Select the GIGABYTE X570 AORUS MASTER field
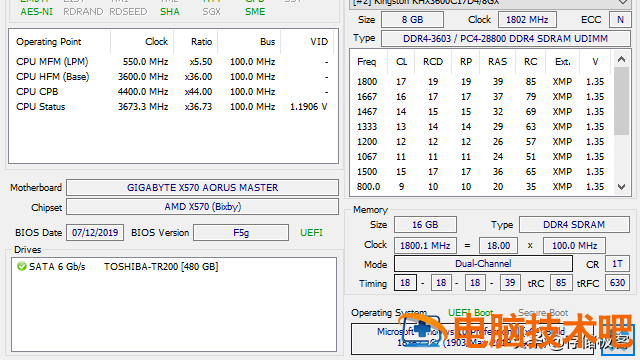This screenshot has width=640, height=360. point(202,188)
